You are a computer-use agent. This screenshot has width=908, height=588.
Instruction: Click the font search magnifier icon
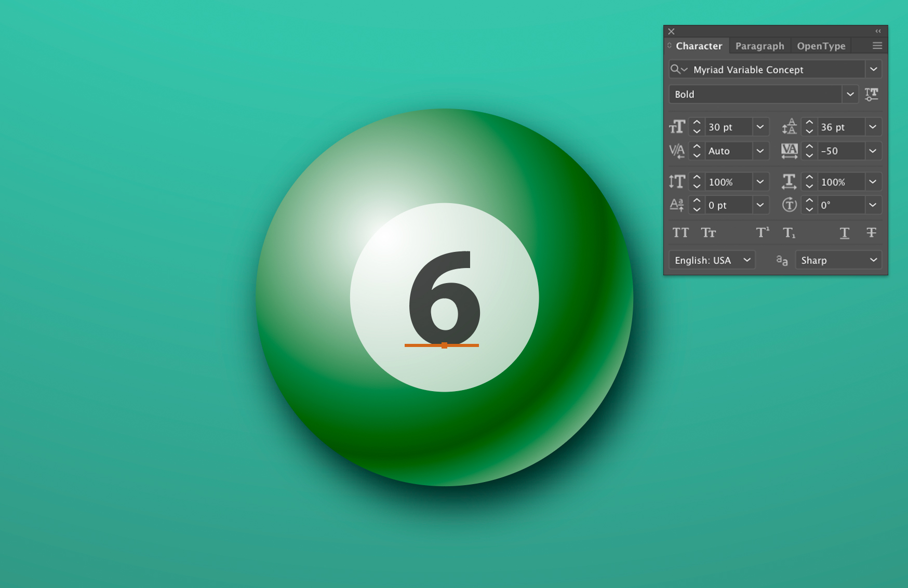point(677,69)
